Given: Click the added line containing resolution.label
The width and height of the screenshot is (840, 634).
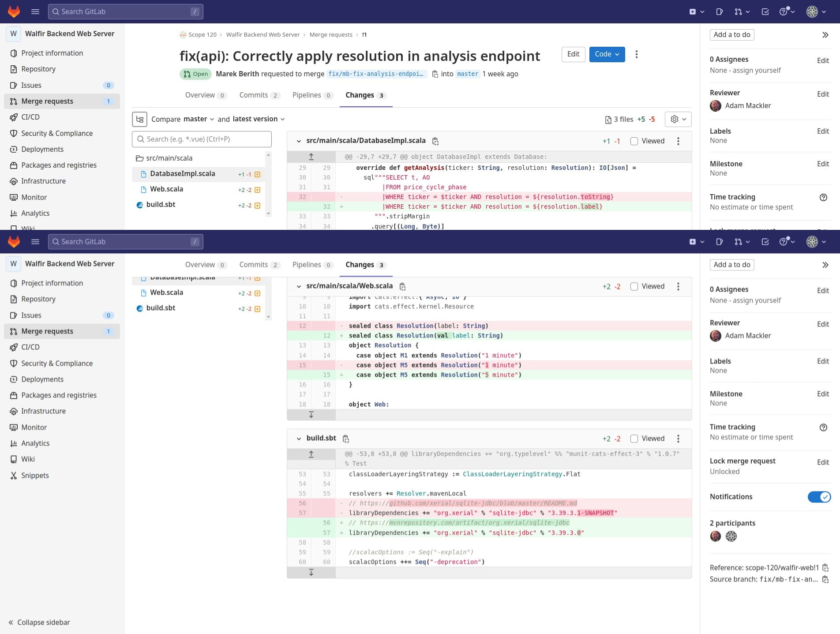Looking at the screenshot, I should [x=489, y=207].
